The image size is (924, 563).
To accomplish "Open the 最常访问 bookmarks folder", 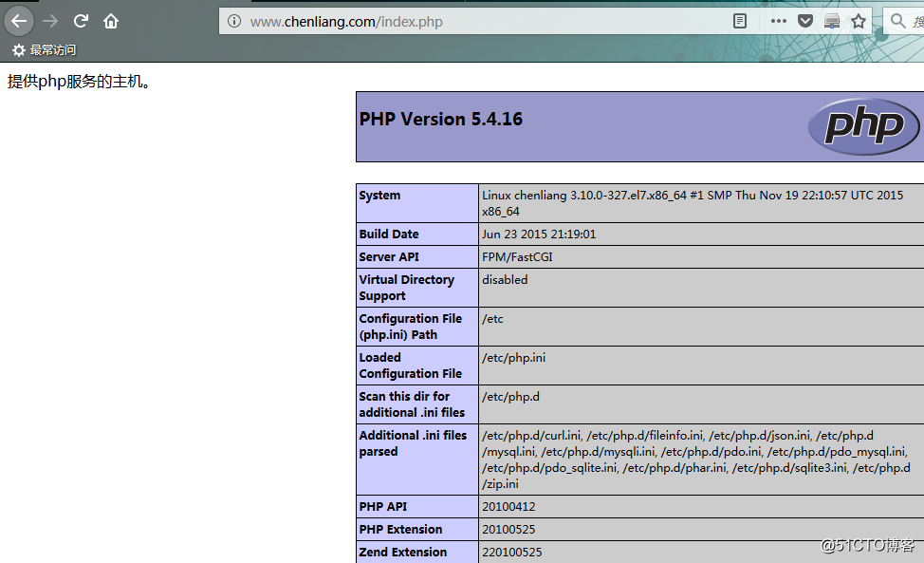I will [45, 50].
